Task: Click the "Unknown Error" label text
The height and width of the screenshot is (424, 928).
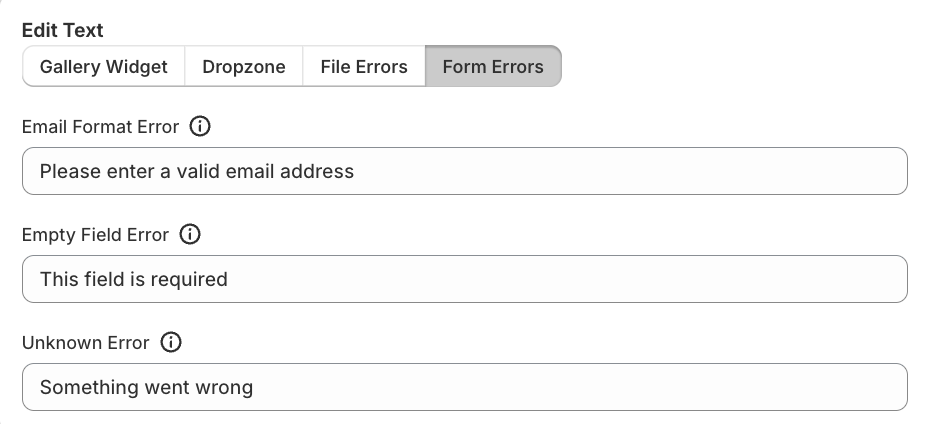Action: [86, 343]
